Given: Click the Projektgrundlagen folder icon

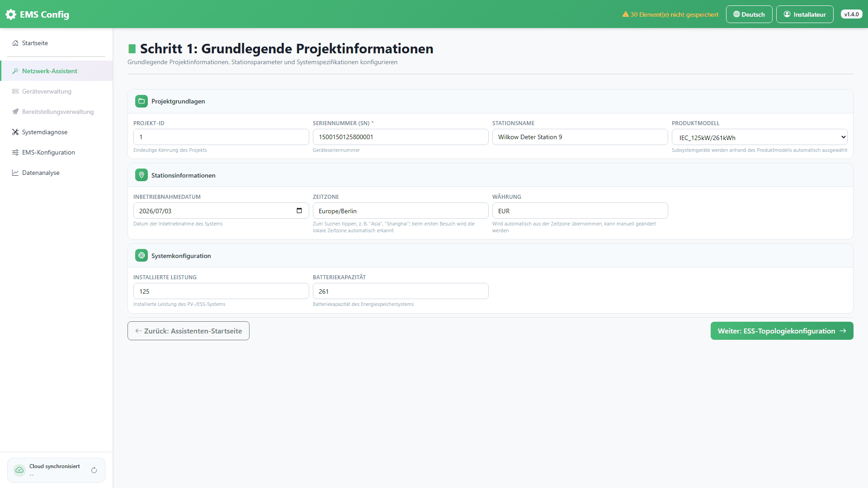Looking at the screenshot, I should coord(142,101).
